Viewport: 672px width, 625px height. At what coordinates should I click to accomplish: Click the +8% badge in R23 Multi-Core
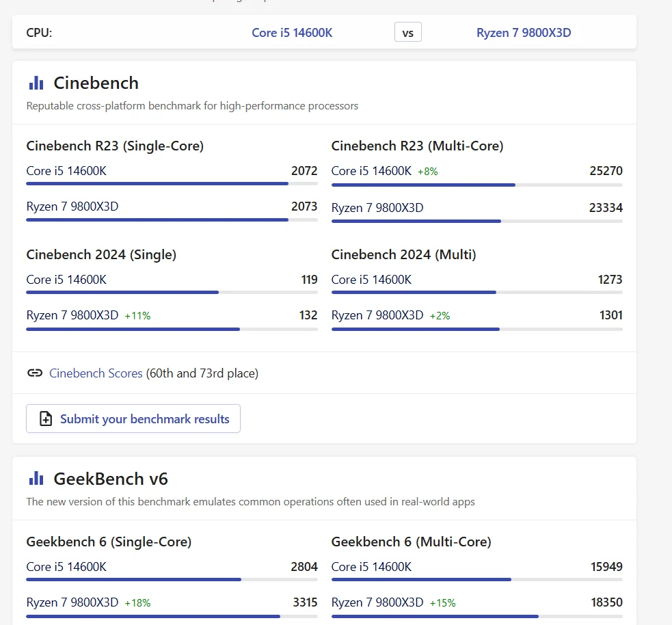(x=427, y=172)
